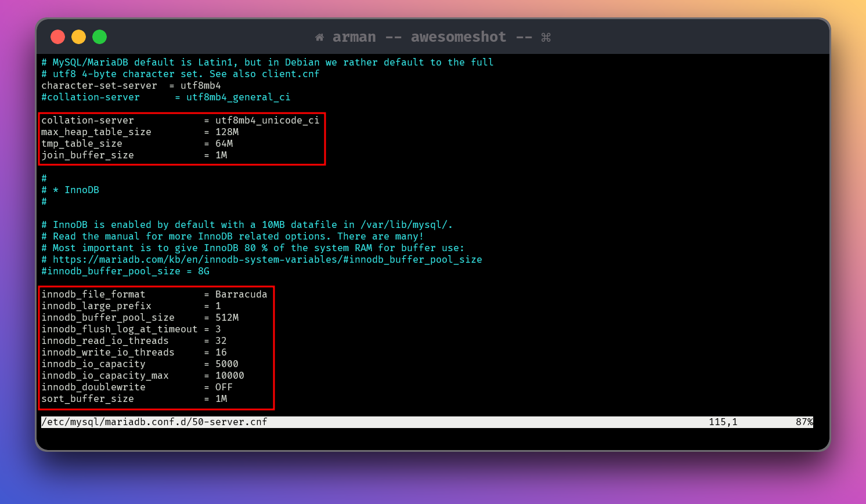Click the character-set-server setting line

tap(131, 85)
